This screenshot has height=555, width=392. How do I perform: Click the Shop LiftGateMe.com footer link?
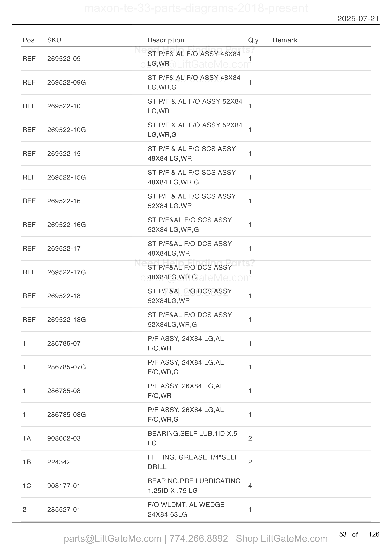click(282, 538)
